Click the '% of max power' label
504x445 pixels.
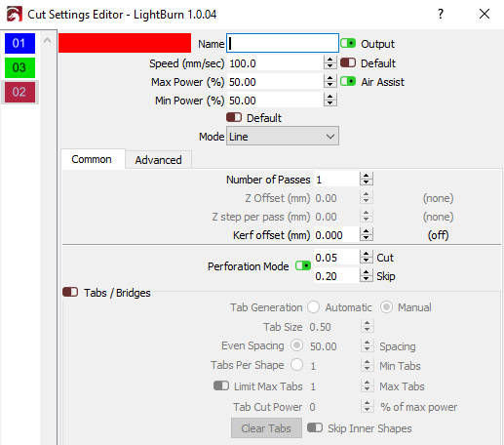coord(418,407)
